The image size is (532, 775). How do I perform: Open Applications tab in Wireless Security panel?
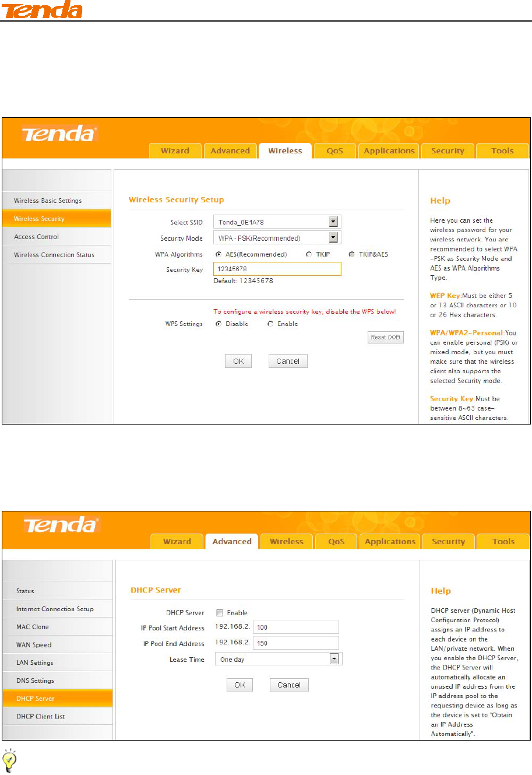pyautogui.click(x=389, y=150)
